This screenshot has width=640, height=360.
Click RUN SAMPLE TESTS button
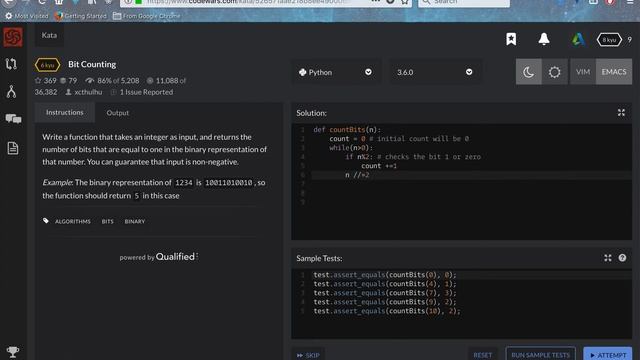tap(540, 355)
